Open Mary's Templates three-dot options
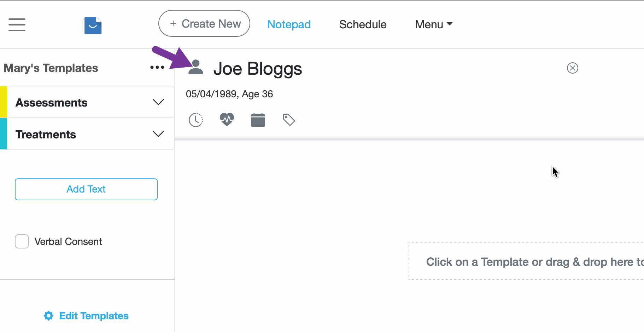The image size is (644, 332). (157, 67)
